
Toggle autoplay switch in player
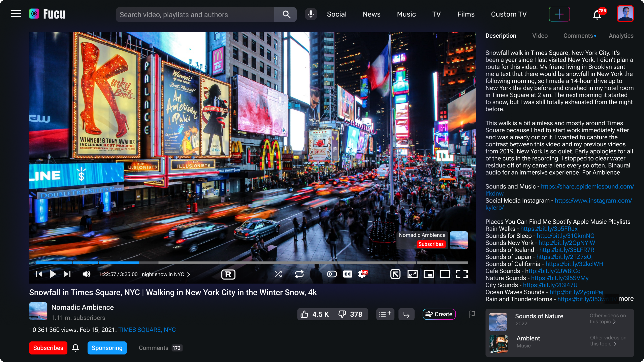[x=332, y=274]
